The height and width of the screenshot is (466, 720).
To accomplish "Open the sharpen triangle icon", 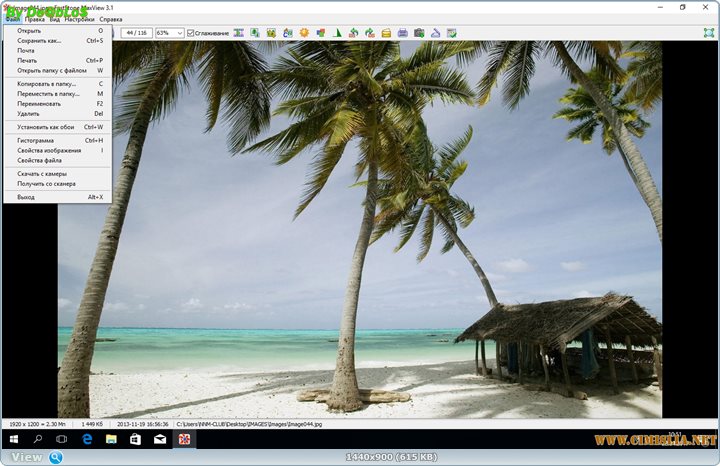I will pyautogui.click(x=337, y=33).
